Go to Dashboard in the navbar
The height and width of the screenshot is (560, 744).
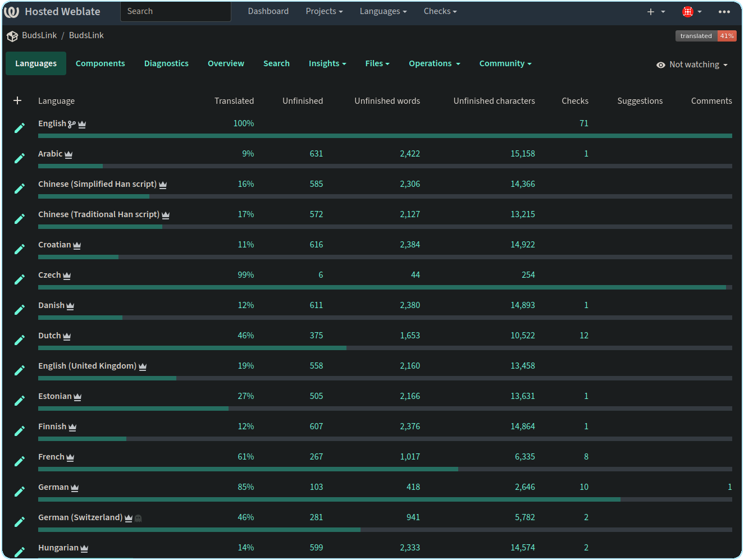coord(268,11)
